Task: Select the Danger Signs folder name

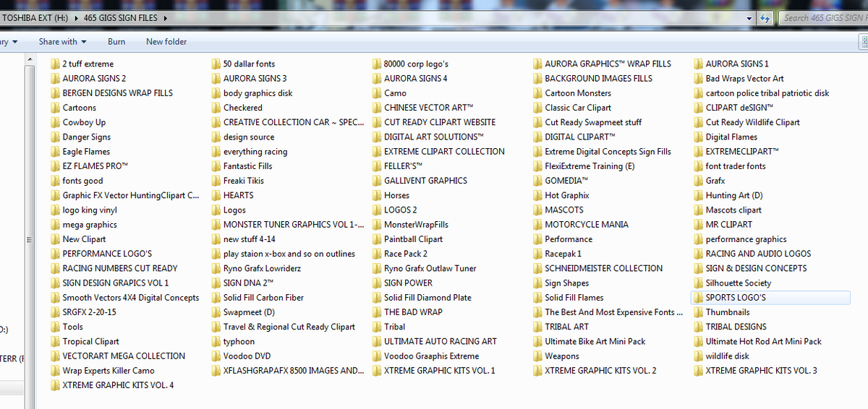Action: pyautogui.click(x=87, y=137)
